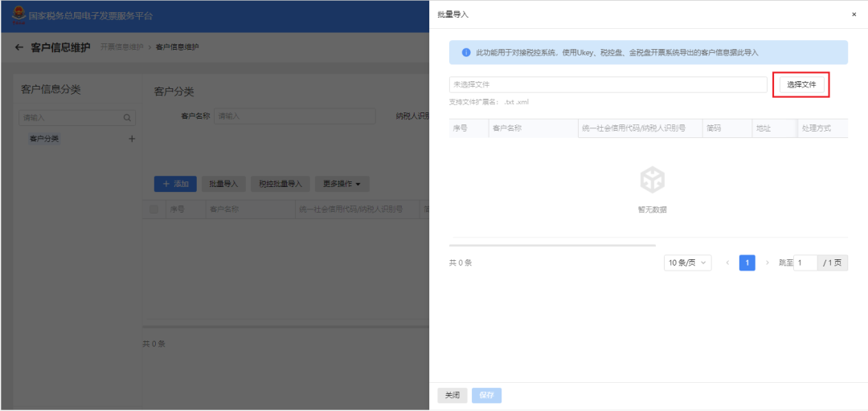
Task: Click the plus icon next to 客户分类
Action: click(132, 139)
